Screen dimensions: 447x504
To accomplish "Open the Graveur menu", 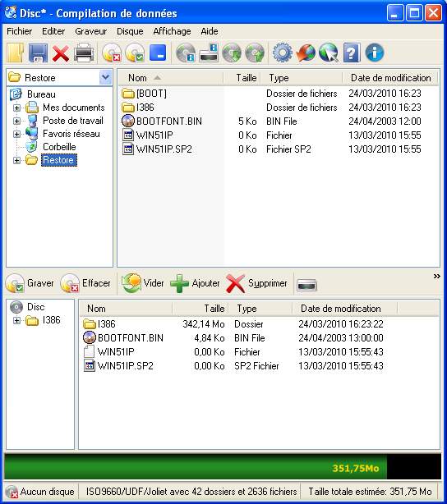I will point(90,31).
